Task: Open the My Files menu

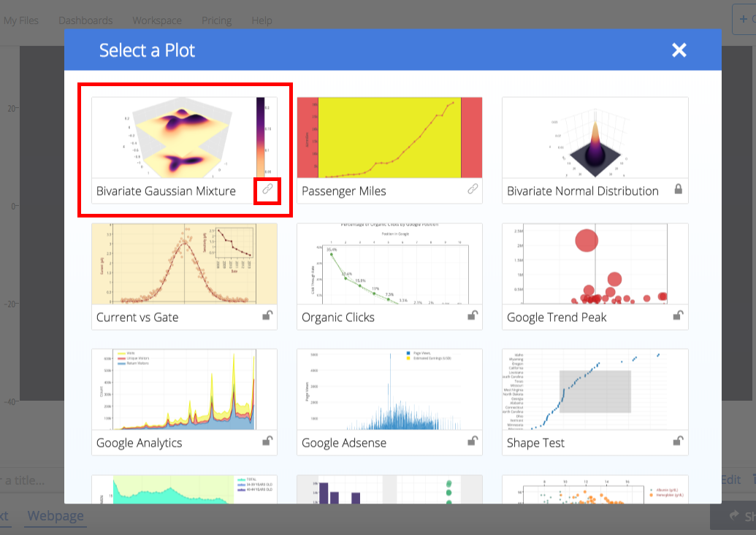Action: [x=20, y=20]
